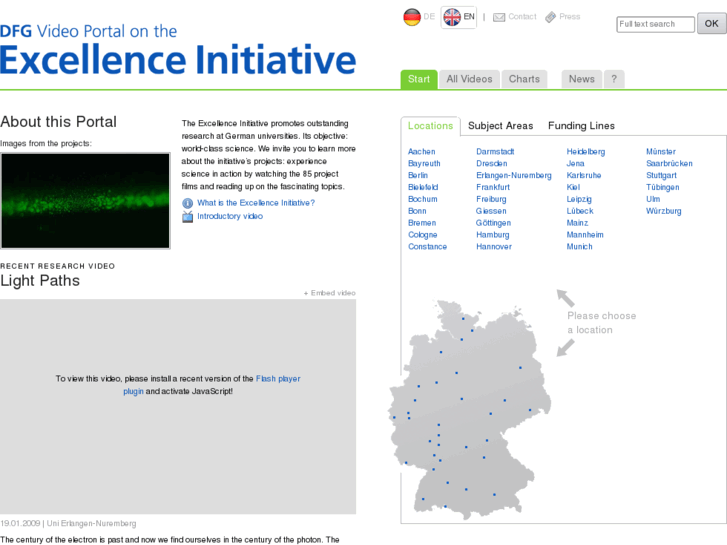Choose Karlsruhe location

tap(583, 175)
